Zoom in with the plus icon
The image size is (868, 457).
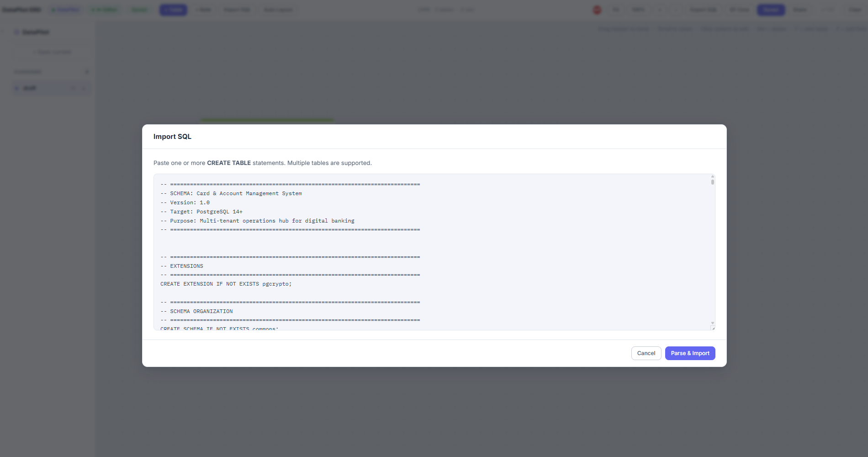point(660,9)
